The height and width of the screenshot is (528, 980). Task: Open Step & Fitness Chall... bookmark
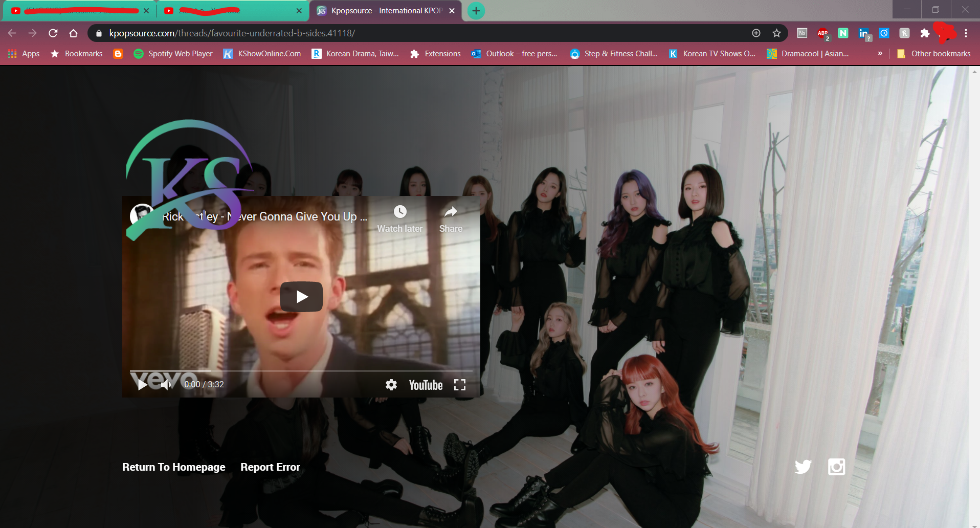coord(614,54)
